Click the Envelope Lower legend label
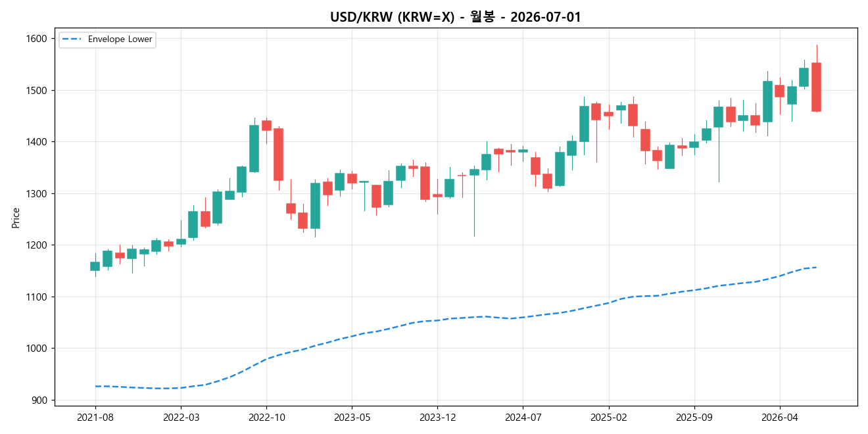This screenshot has height=434, width=868. click(120, 39)
